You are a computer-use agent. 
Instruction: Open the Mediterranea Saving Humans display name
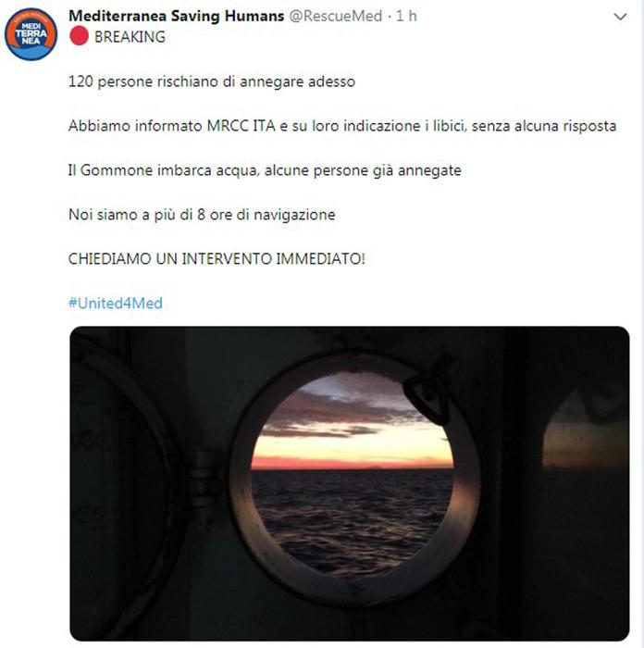pos(177,16)
